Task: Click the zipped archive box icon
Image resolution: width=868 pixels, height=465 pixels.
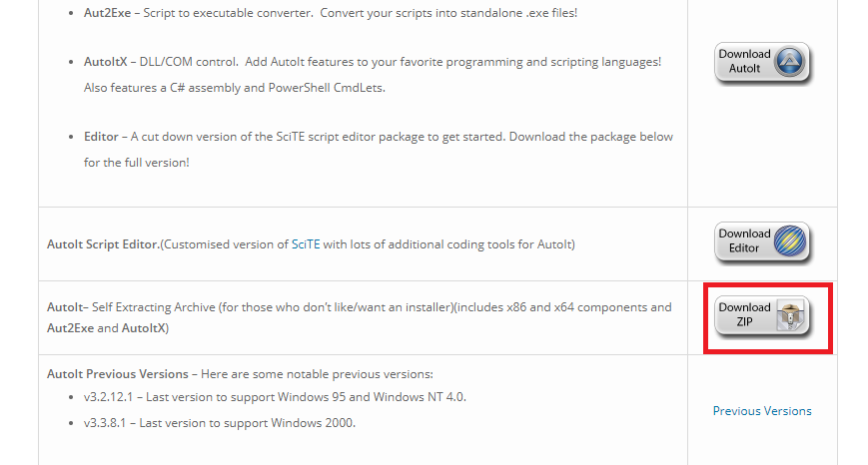Action: [790, 316]
